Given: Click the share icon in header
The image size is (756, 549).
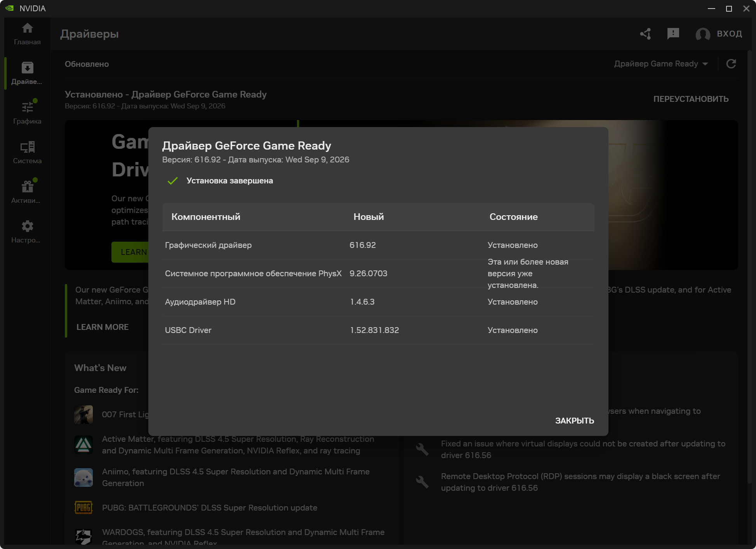Looking at the screenshot, I should tap(646, 34).
